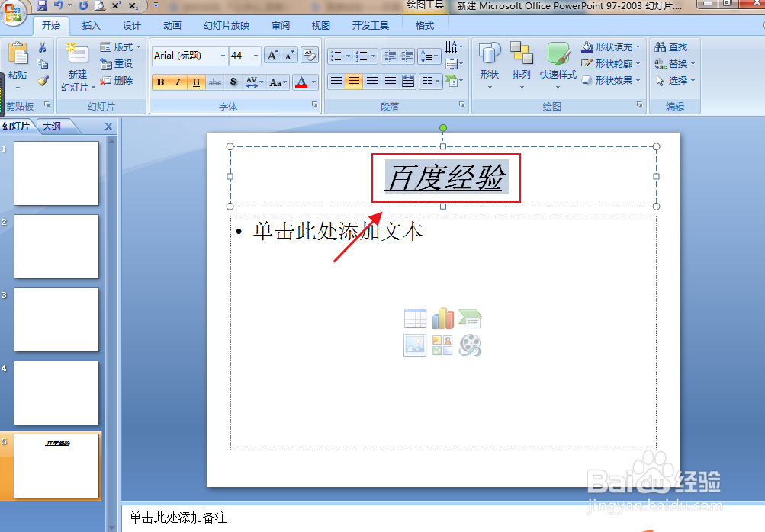Click the Reset (重设) slide button
This screenshot has height=532, width=765.
[117, 64]
